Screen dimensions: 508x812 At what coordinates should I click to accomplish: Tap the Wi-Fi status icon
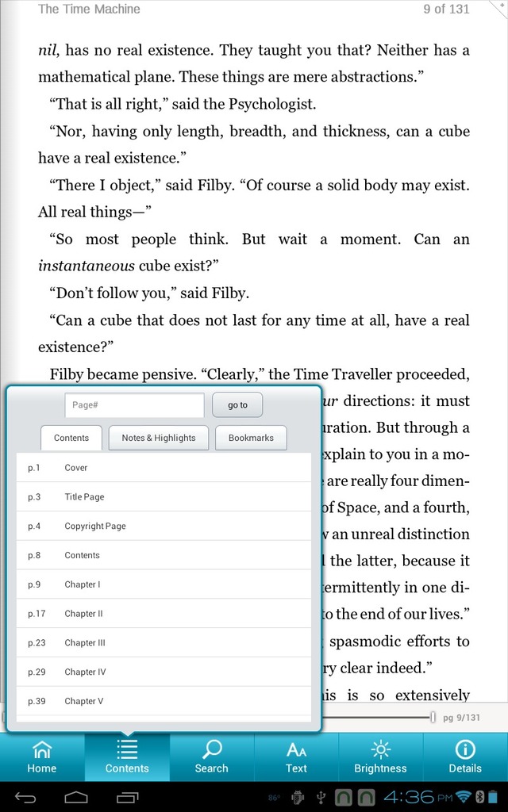464,798
